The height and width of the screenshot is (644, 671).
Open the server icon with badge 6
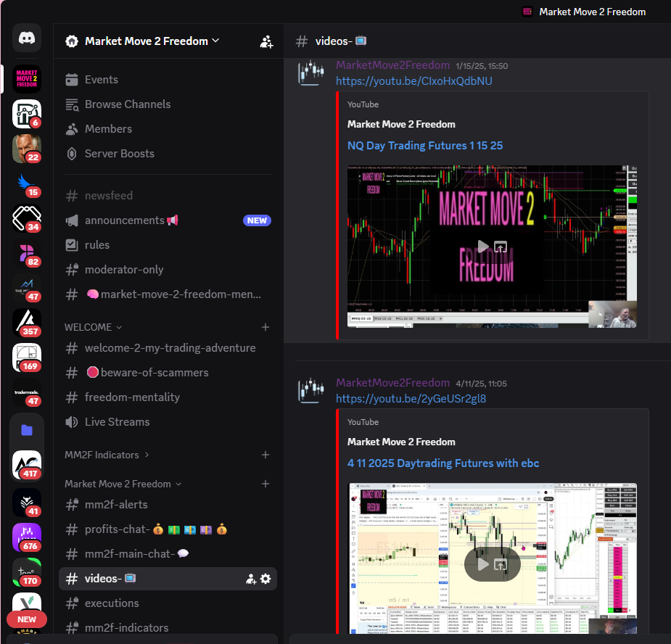pos(27,114)
